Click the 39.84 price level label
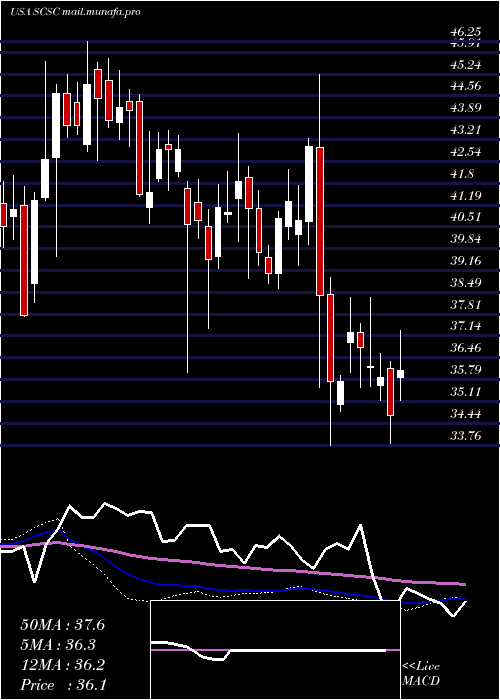This screenshot has height=700, width=500. 466,239
